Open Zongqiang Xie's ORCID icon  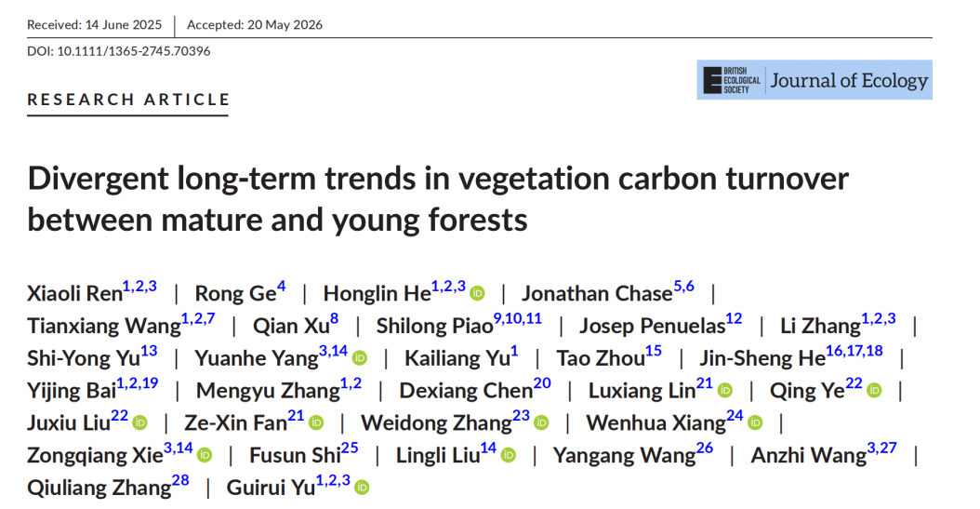205,455
